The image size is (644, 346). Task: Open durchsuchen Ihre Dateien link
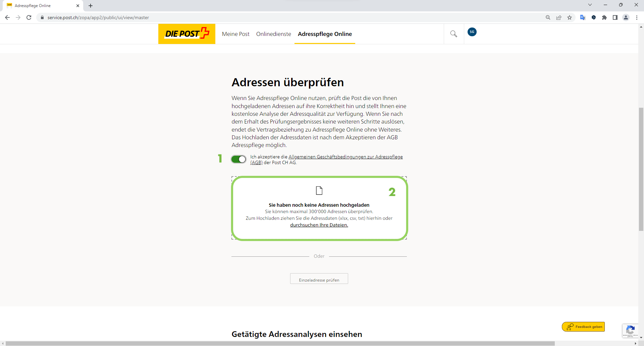pos(319,225)
